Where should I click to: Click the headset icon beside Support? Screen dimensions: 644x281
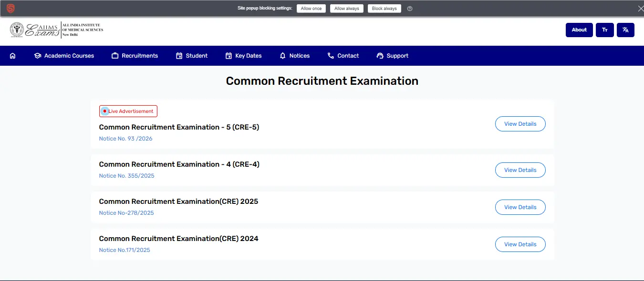pyautogui.click(x=380, y=56)
